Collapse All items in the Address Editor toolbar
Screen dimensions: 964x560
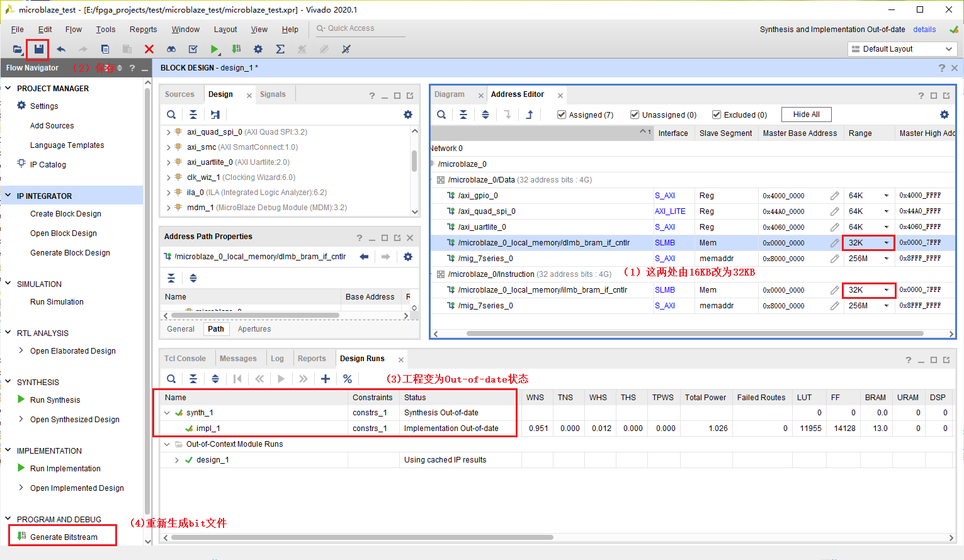tap(464, 115)
